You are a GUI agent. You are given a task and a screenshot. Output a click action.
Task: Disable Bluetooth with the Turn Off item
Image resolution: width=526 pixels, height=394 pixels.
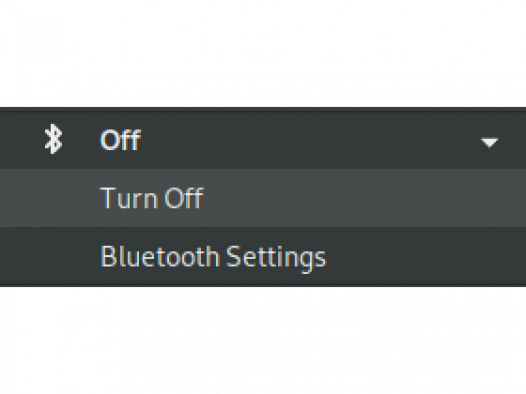click(263, 198)
